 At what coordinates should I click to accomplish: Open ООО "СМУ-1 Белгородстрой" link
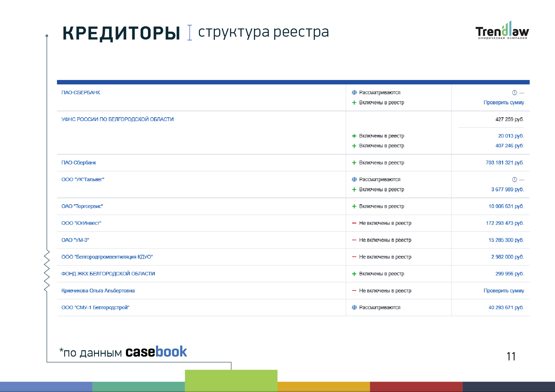[x=95, y=308]
